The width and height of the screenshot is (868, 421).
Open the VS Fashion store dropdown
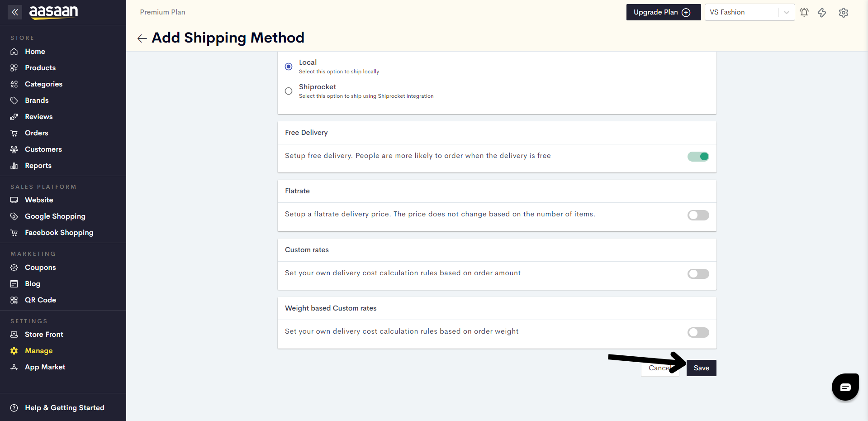[x=749, y=12]
